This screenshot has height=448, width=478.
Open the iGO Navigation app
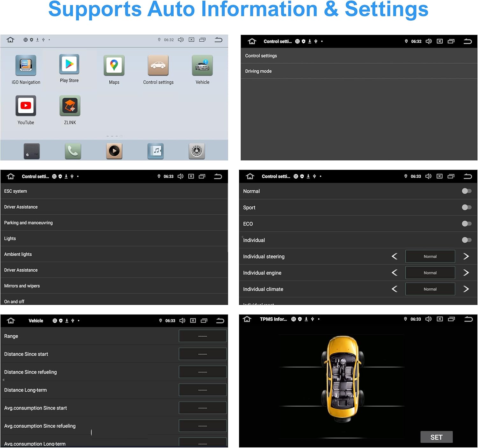26,65
